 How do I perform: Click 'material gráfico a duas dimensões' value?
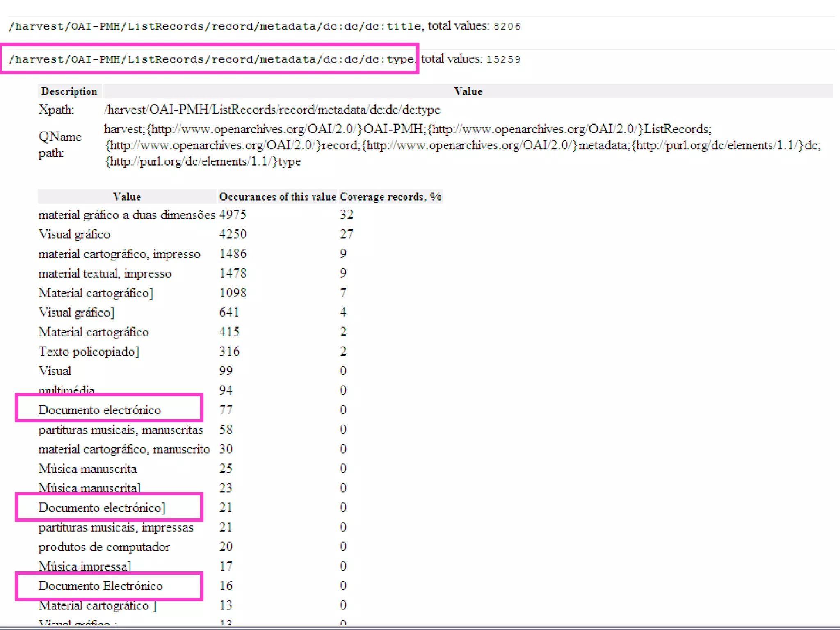[x=126, y=215]
